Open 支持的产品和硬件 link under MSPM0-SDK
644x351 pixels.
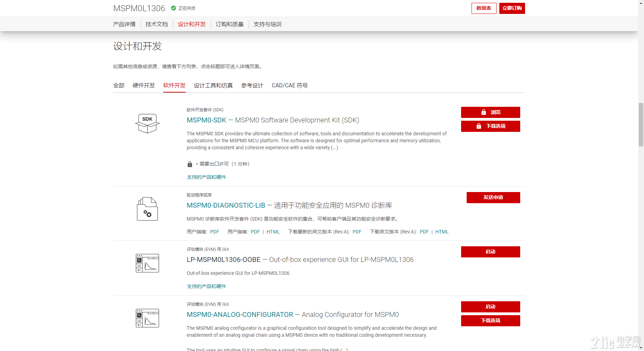tap(207, 177)
